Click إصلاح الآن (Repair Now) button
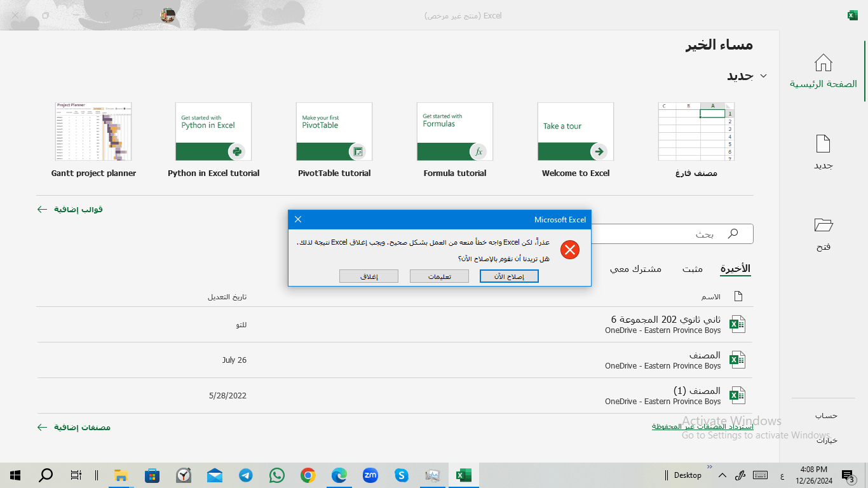 (x=509, y=276)
